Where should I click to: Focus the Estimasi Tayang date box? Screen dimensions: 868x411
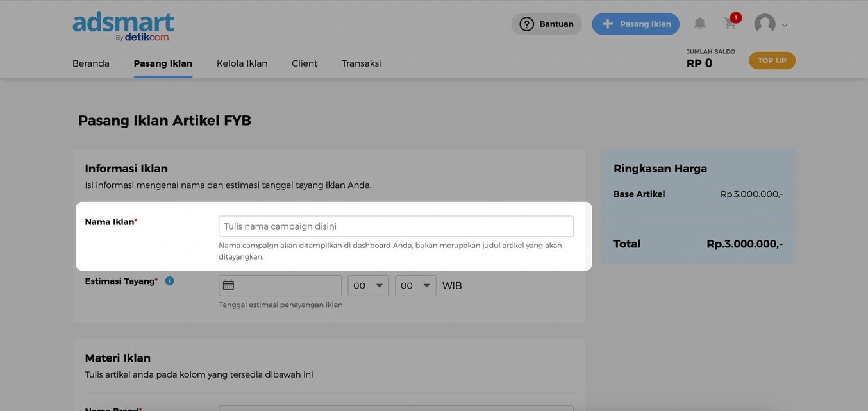click(x=287, y=285)
